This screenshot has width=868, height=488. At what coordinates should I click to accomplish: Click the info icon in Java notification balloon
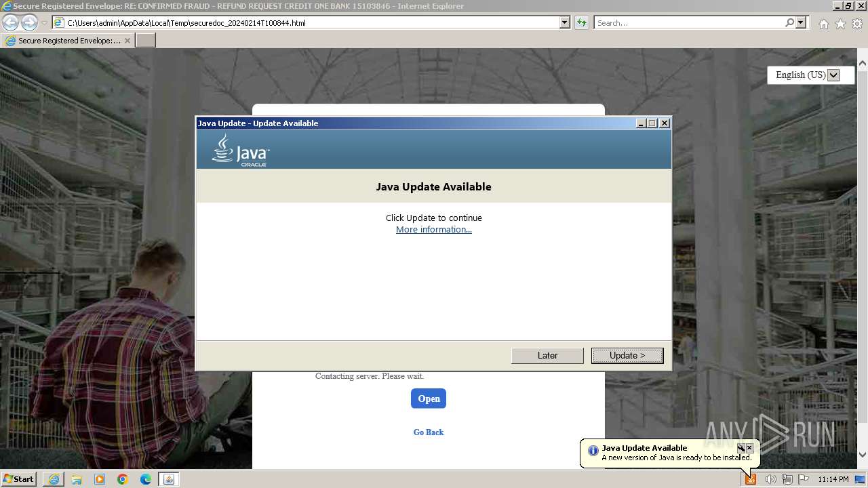pos(593,451)
